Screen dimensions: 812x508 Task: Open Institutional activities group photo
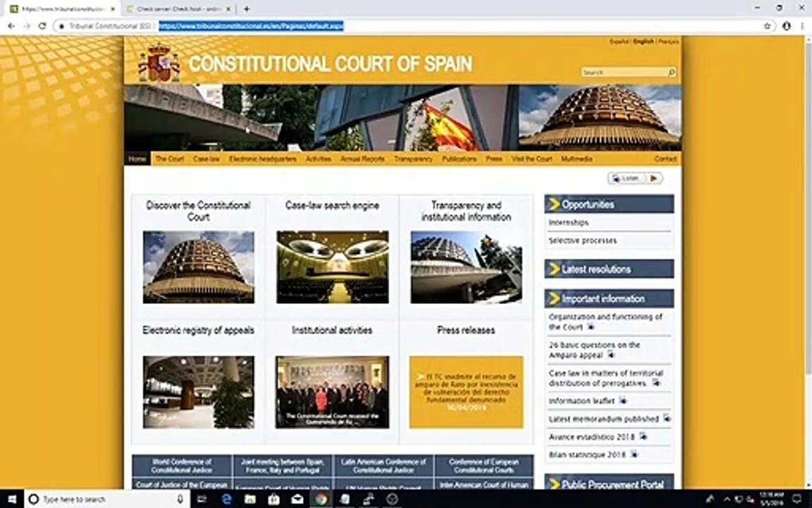333,392
